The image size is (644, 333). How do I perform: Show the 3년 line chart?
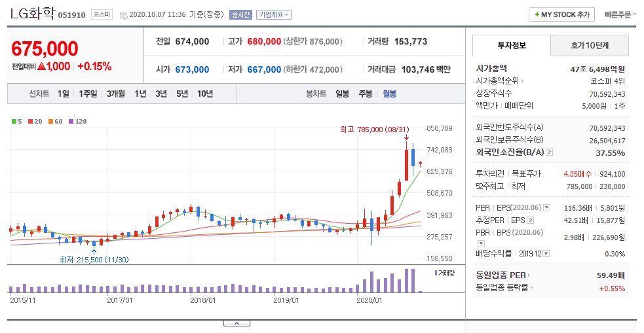tap(161, 94)
